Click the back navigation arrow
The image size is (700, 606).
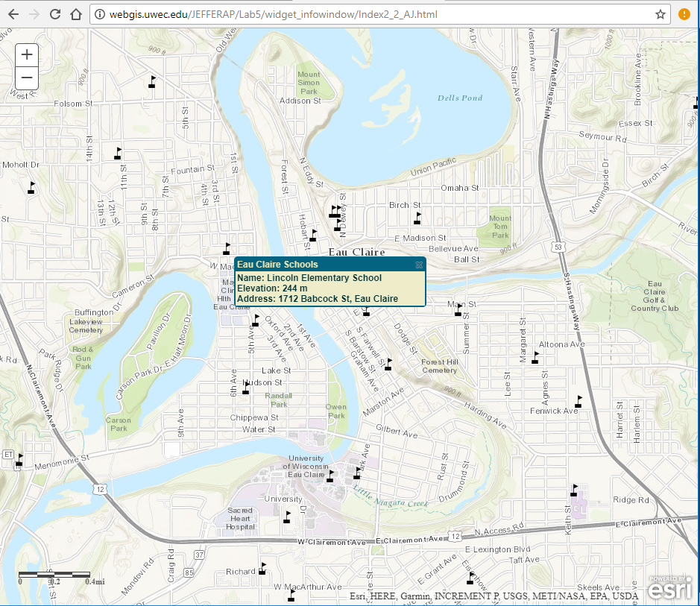[x=15, y=13]
